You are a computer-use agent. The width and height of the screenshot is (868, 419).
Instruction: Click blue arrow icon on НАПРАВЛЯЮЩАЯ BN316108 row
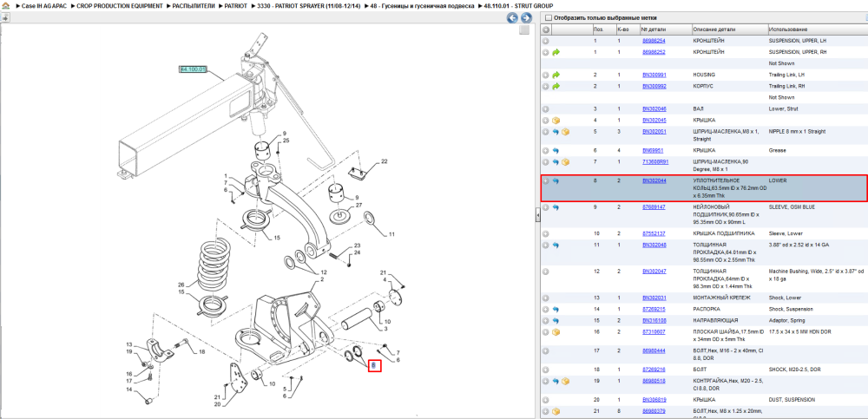tap(556, 321)
